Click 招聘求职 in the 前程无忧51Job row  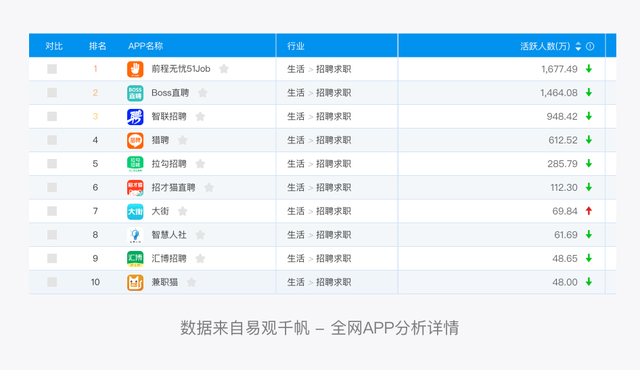333,69
